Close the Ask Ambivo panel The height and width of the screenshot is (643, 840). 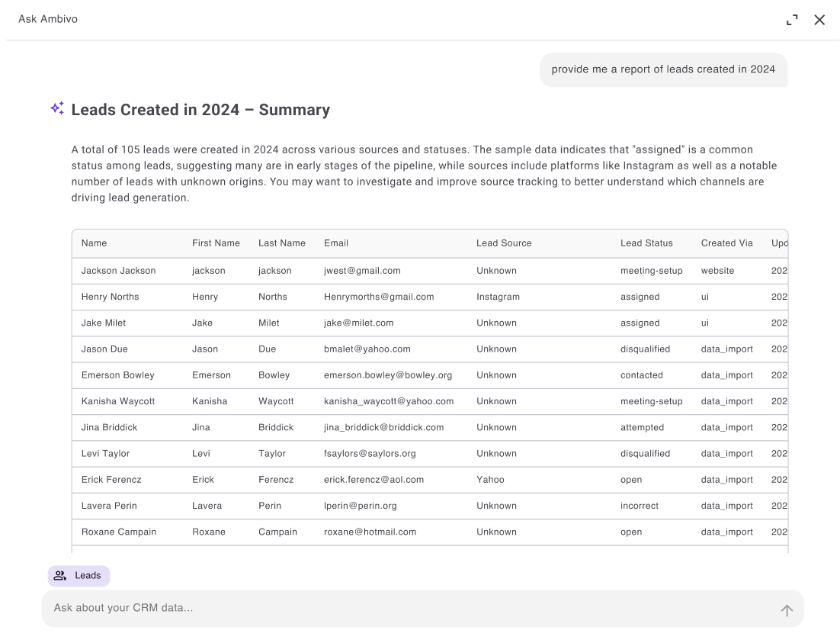tap(819, 20)
